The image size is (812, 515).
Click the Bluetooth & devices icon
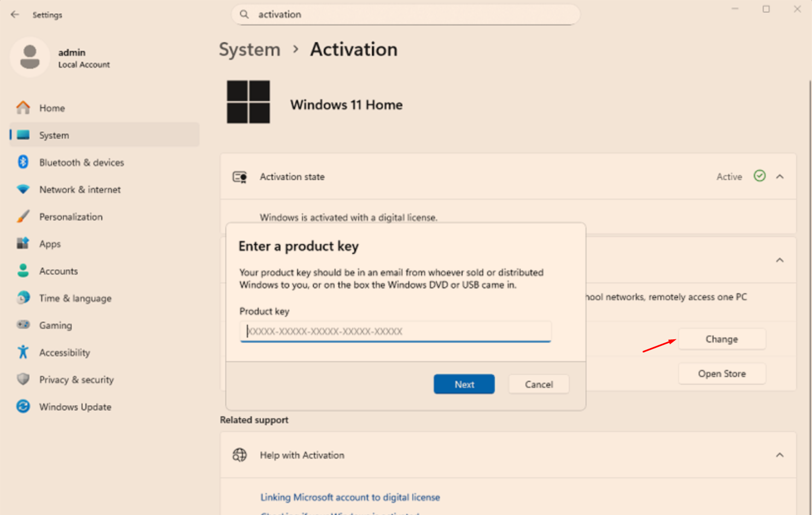(23, 162)
